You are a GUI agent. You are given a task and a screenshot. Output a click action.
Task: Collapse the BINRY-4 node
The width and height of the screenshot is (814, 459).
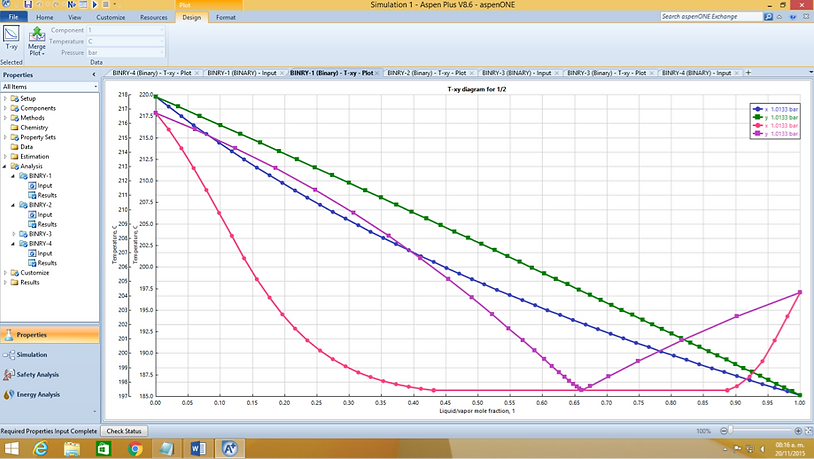click(x=13, y=244)
